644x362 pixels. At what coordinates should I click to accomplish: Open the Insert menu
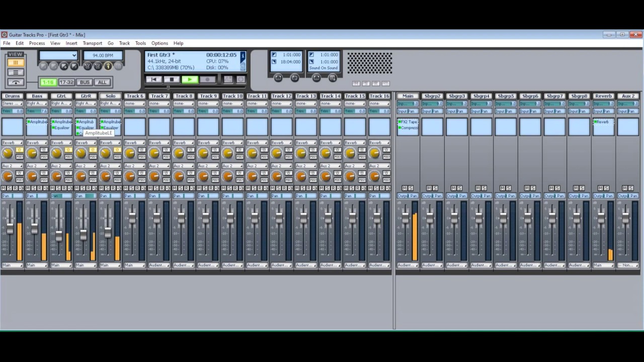coord(71,43)
